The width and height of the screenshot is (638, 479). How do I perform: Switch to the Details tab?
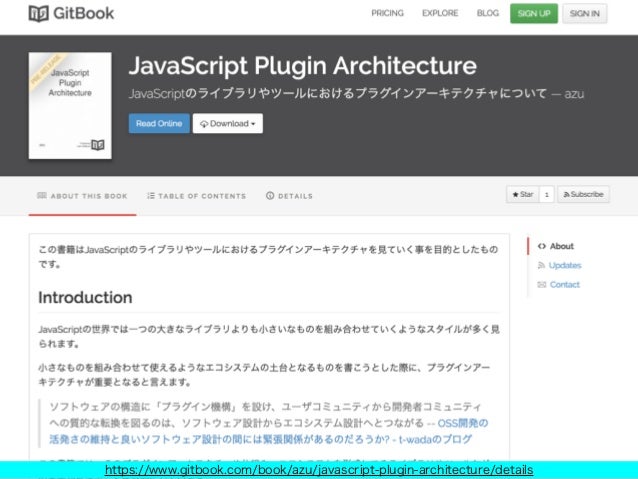pos(289,196)
